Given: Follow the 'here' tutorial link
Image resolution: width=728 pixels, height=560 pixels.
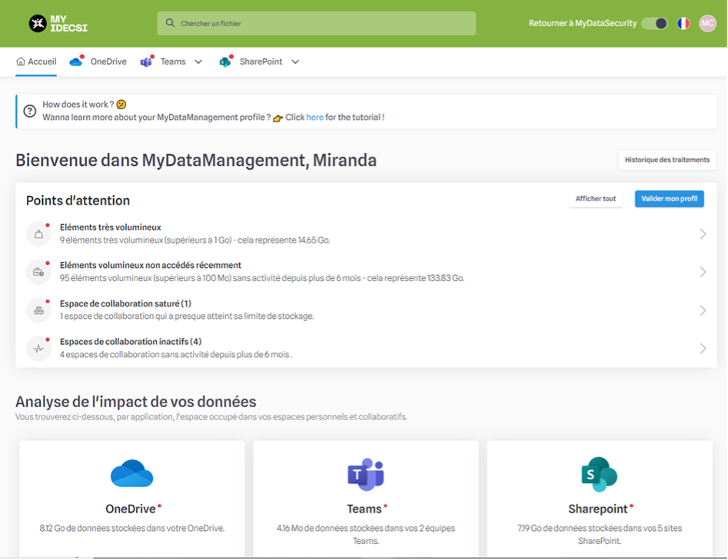Looking at the screenshot, I should [314, 118].
